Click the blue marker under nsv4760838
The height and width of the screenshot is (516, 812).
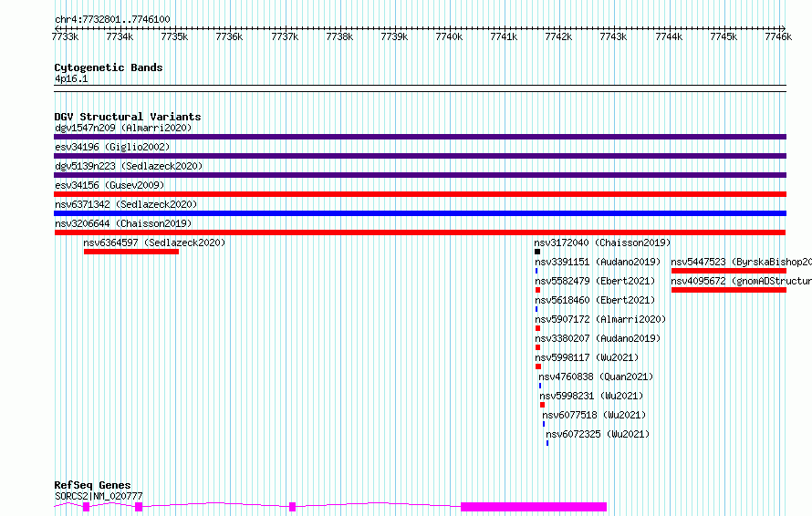pos(540,386)
